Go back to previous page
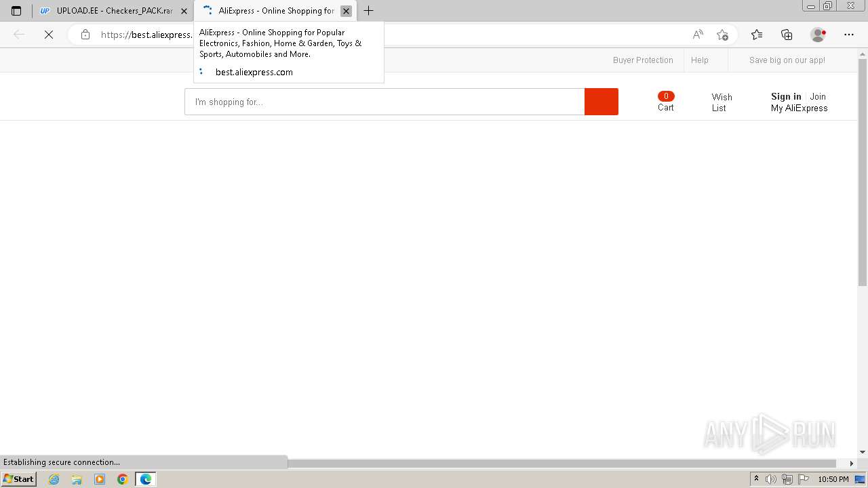 19,35
